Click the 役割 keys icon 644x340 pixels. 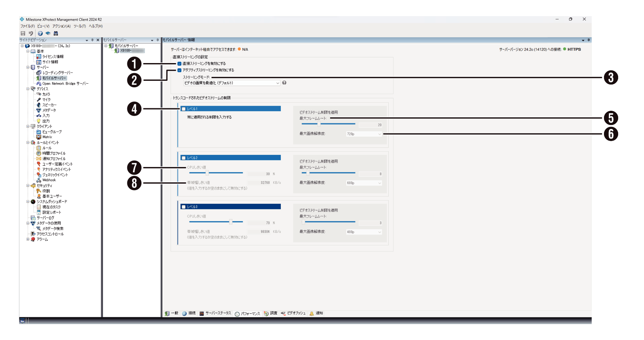[39, 191]
